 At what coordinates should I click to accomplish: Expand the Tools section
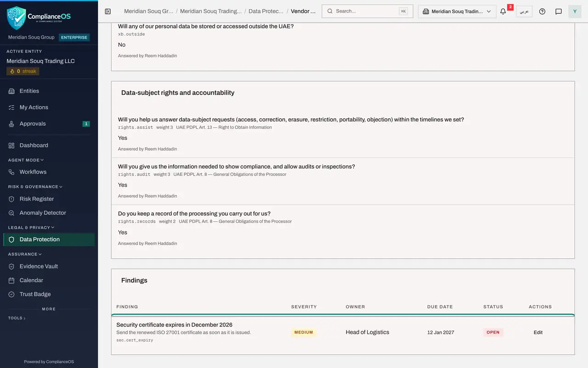tap(17, 318)
